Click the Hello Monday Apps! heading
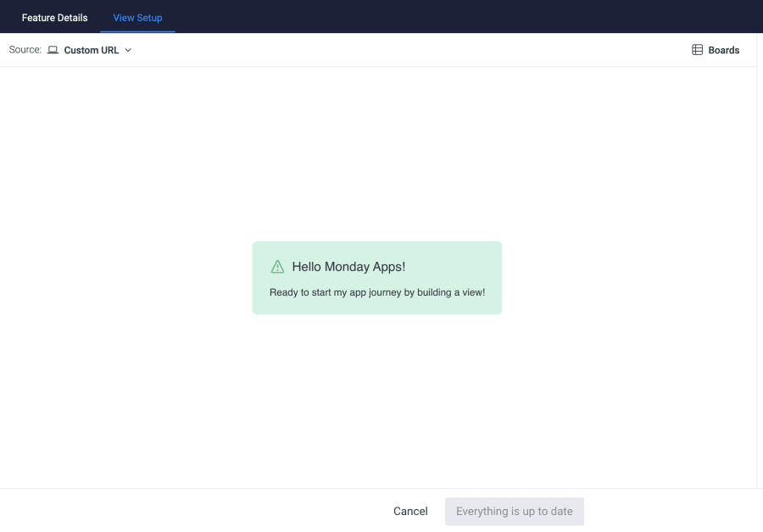 [x=348, y=267]
